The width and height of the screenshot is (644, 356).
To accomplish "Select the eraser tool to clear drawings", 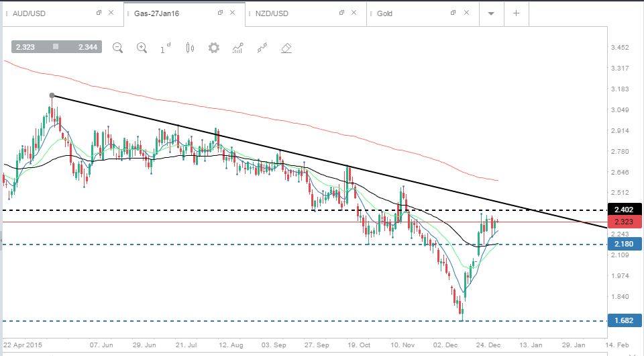I will point(286,48).
